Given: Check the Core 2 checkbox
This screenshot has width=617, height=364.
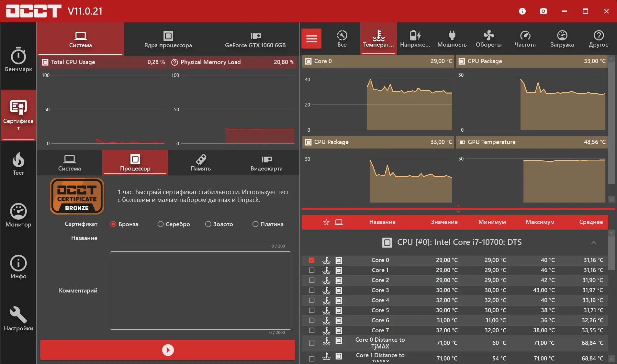Looking at the screenshot, I should (x=312, y=280).
